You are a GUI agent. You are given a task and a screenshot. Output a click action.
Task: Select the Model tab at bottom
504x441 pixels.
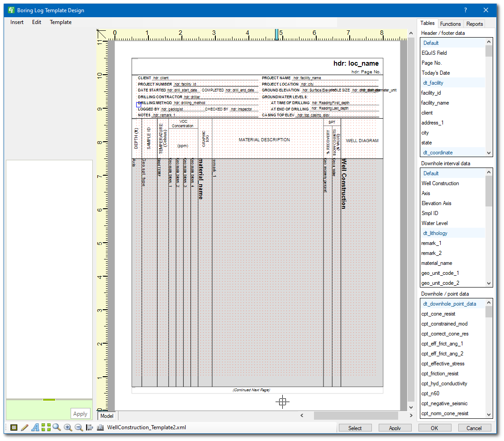pos(107,416)
